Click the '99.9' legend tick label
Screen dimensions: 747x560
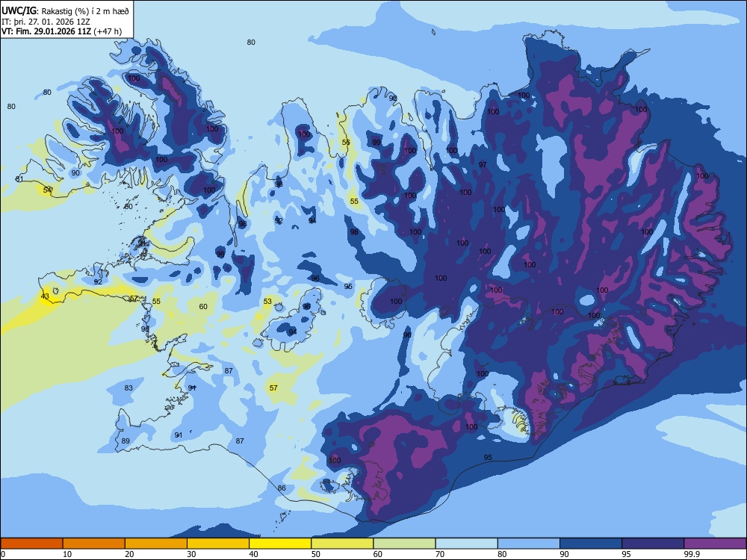691,554
